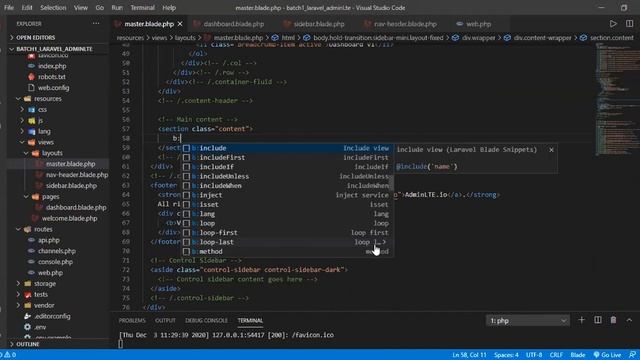Change Spaces: 4 indentation setting

[x=506, y=355]
